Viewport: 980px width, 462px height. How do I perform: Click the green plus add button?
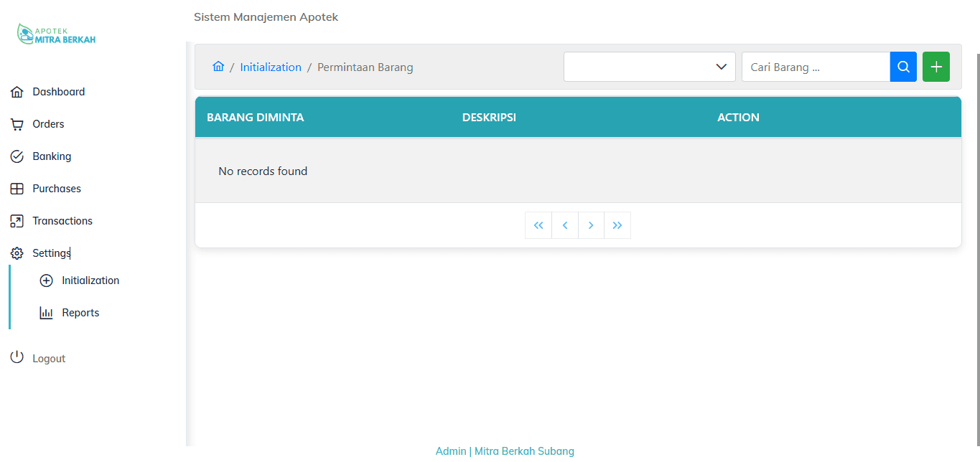point(935,67)
